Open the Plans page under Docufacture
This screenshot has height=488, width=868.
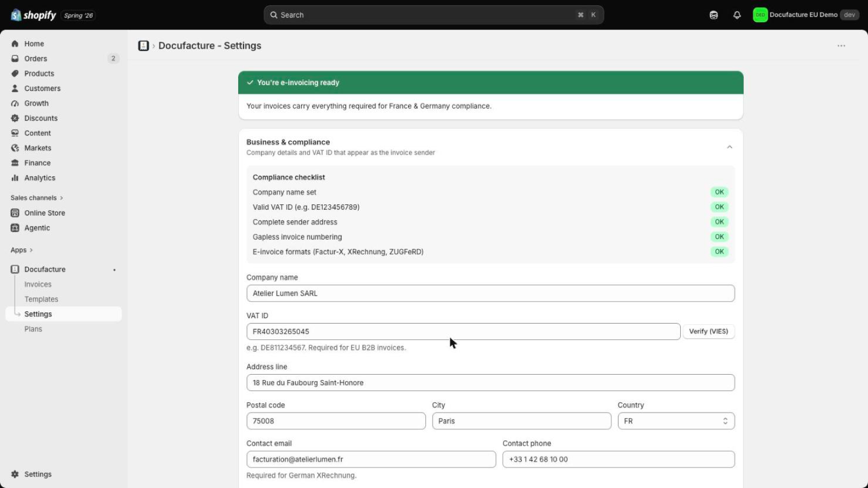tap(33, 329)
